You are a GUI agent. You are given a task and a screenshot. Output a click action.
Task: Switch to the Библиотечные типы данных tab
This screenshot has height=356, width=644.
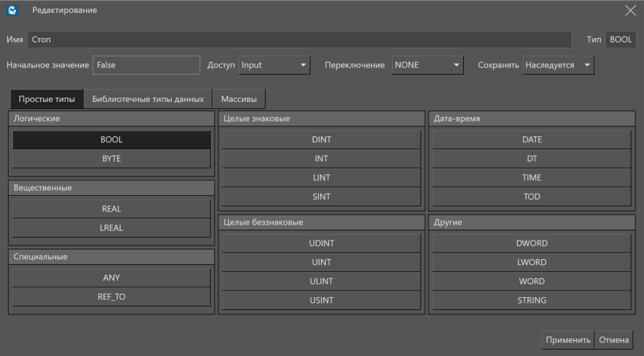click(x=148, y=99)
